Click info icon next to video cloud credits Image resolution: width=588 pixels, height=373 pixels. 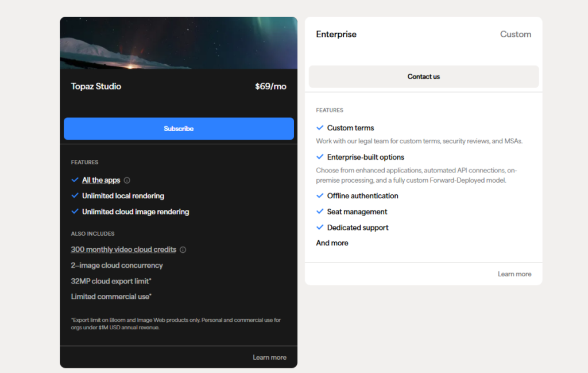click(x=183, y=250)
